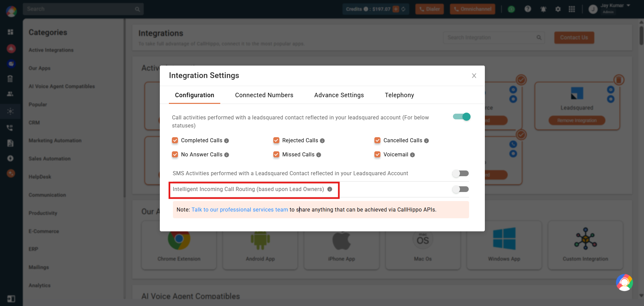Show info for Rejected Calls
Image resolution: width=644 pixels, height=306 pixels.
322,141
